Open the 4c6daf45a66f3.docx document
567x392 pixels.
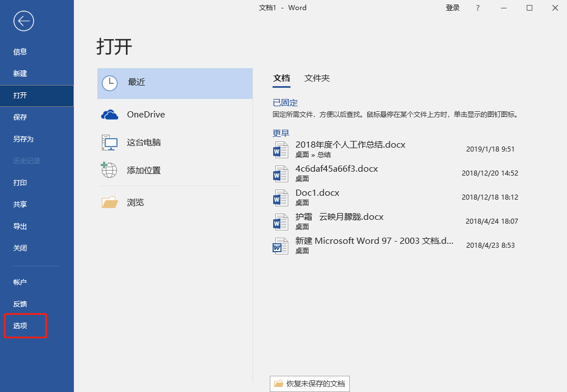coord(336,169)
